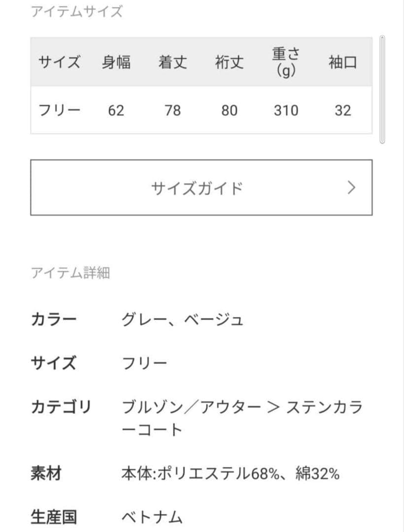Click the 着丈 column header
Screen dimensions: 404x532
[172, 62]
